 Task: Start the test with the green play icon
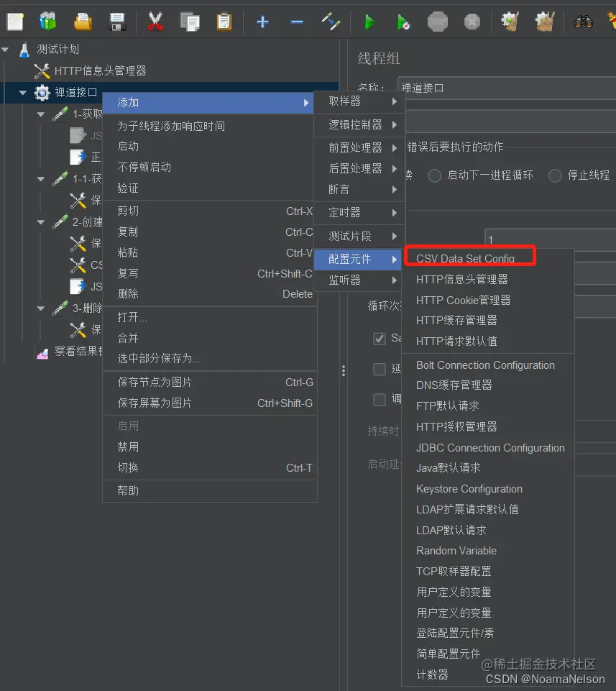[369, 22]
